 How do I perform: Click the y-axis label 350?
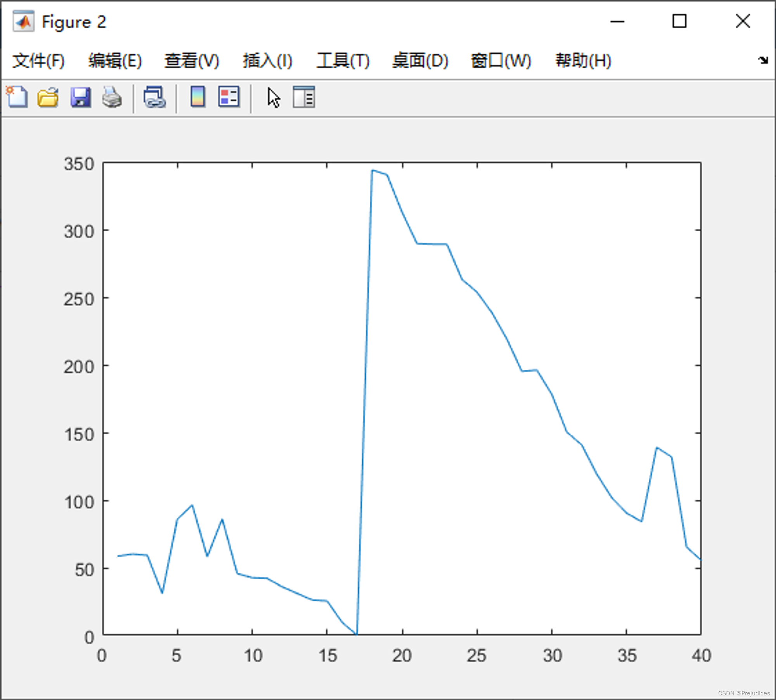pyautogui.click(x=79, y=164)
